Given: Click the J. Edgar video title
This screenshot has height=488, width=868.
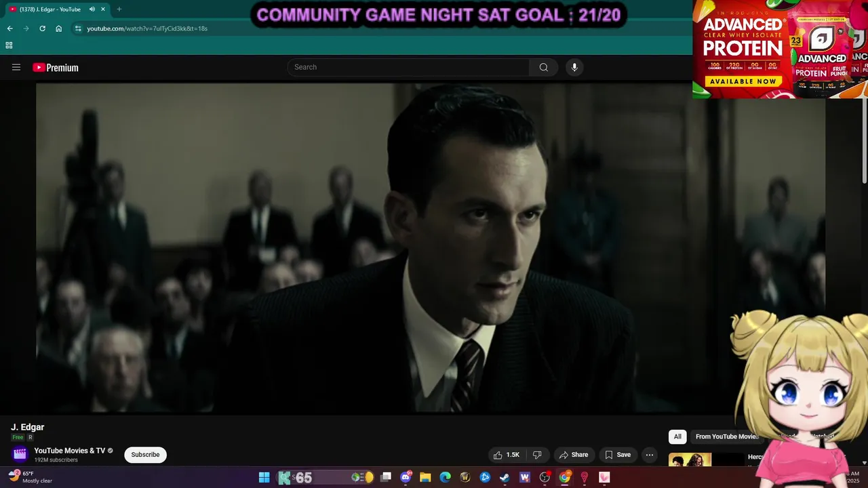Looking at the screenshot, I should point(27,427).
